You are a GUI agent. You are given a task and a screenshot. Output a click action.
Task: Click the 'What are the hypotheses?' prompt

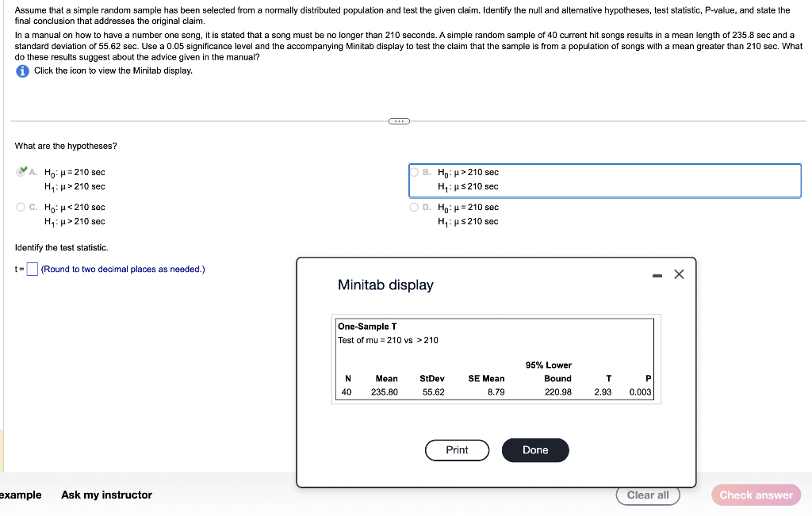point(66,146)
